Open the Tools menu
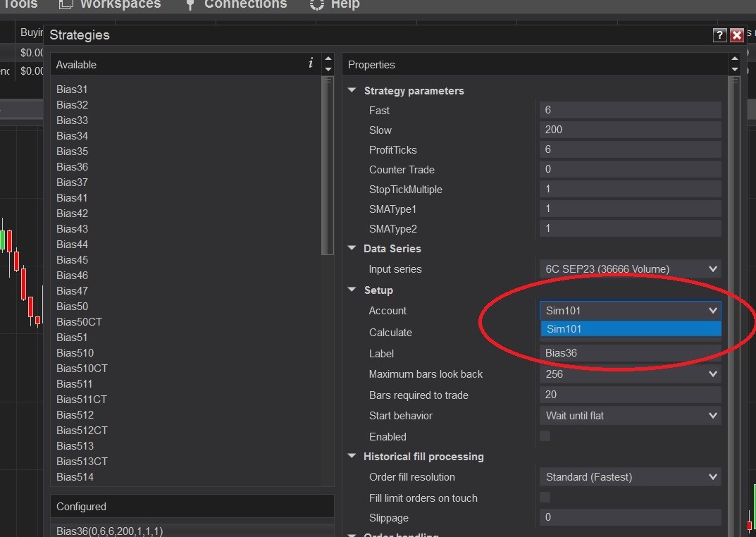The width and height of the screenshot is (756, 537). (x=19, y=4)
